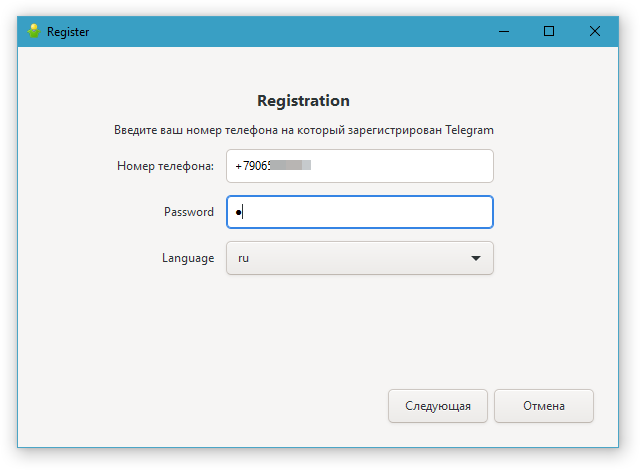
Task: Focus the phone number input field
Action: (400, 166)
